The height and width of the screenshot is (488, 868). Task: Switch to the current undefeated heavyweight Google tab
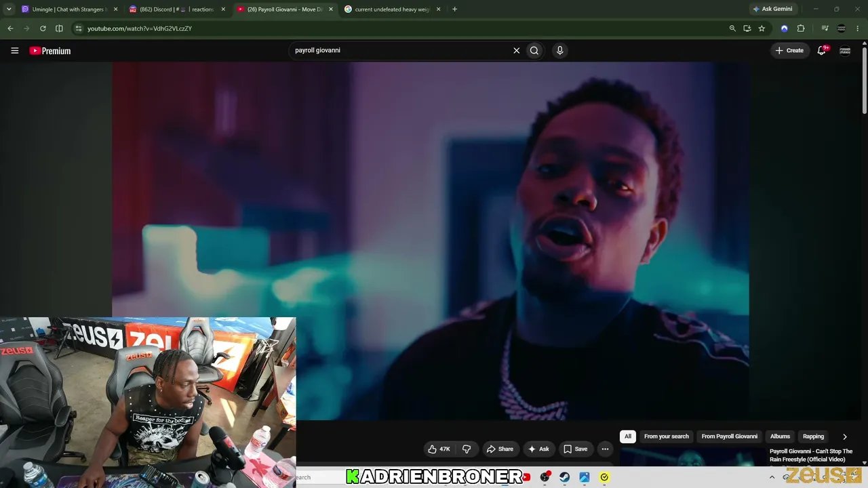point(392,9)
